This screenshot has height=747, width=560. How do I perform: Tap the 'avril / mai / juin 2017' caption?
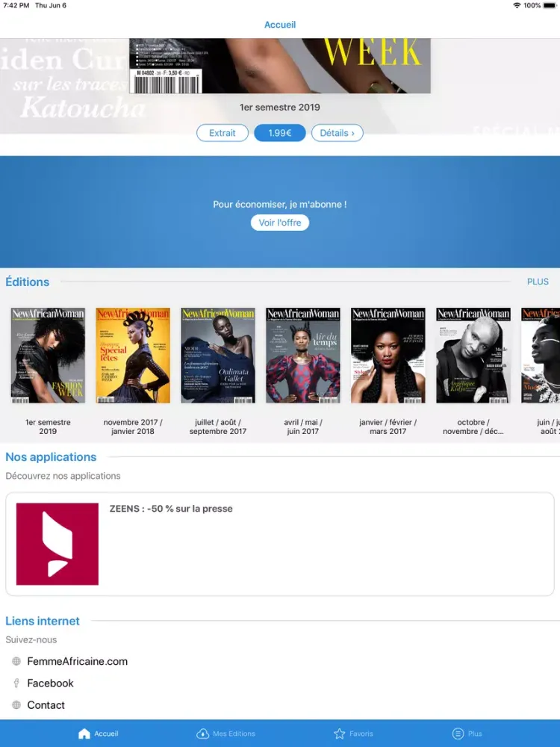coord(303,427)
